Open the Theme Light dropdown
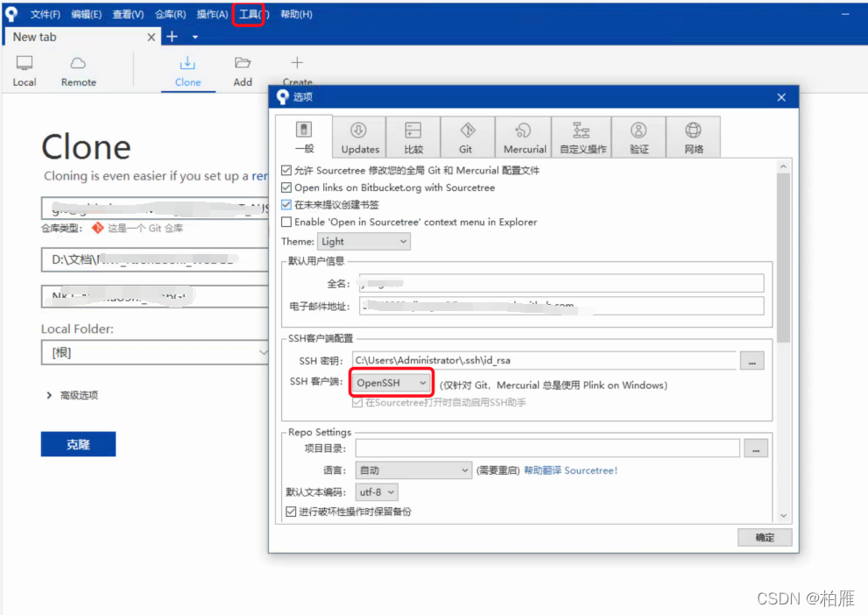Screen dimensions: 868x615 pyautogui.click(x=363, y=241)
